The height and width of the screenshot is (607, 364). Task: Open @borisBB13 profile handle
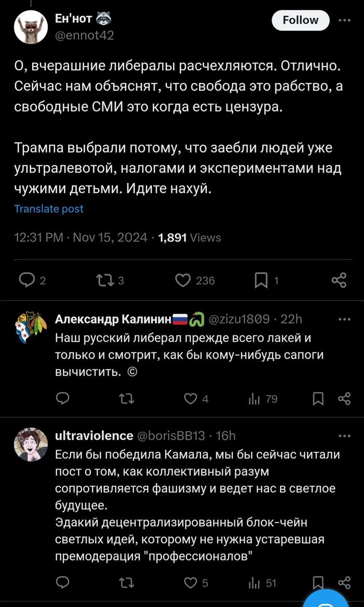click(171, 436)
